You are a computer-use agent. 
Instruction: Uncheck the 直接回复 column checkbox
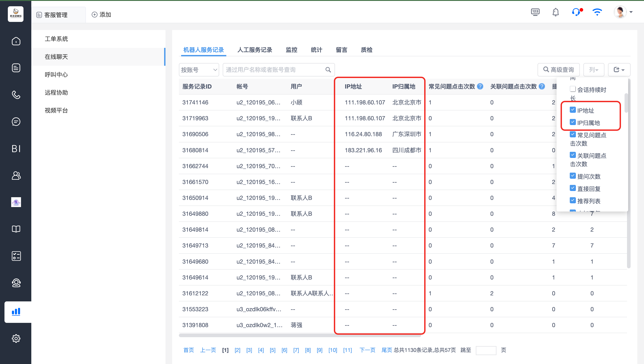tap(572, 188)
